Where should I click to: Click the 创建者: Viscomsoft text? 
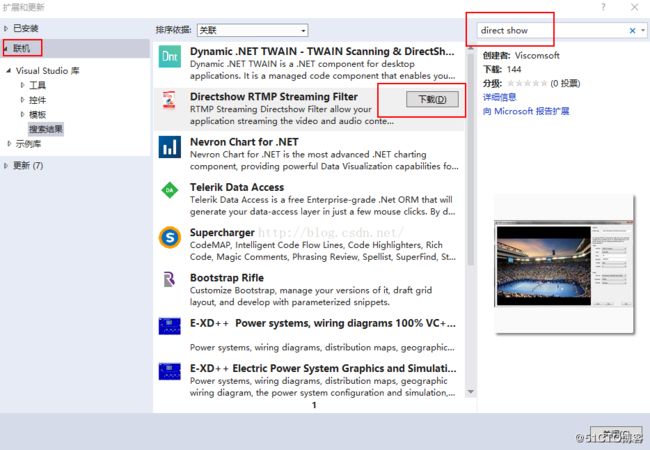(521, 56)
